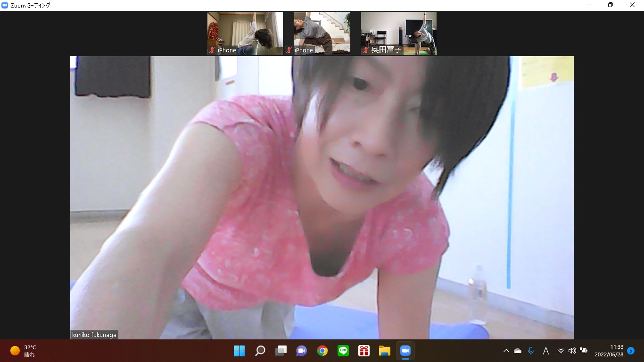
Task: Select the iPhone thumbnail with the staircase
Action: click(x=322, y=33)
